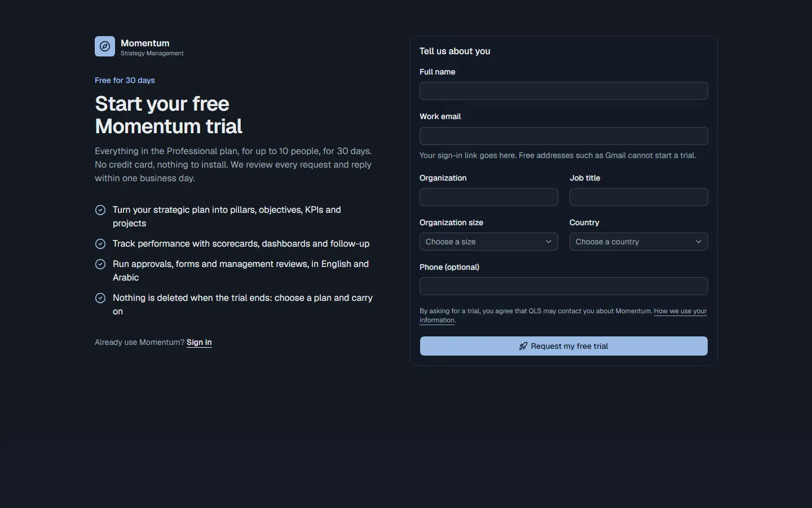The height and width of the screenshot is (508, 812).
Task: Click the 'Tell us about you' heading
Action: pos(455,51)
